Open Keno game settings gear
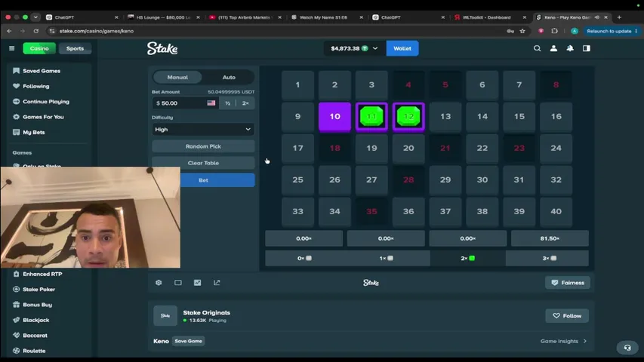Image resolution: width=644 pixels, height=362 pixels. 159,282
